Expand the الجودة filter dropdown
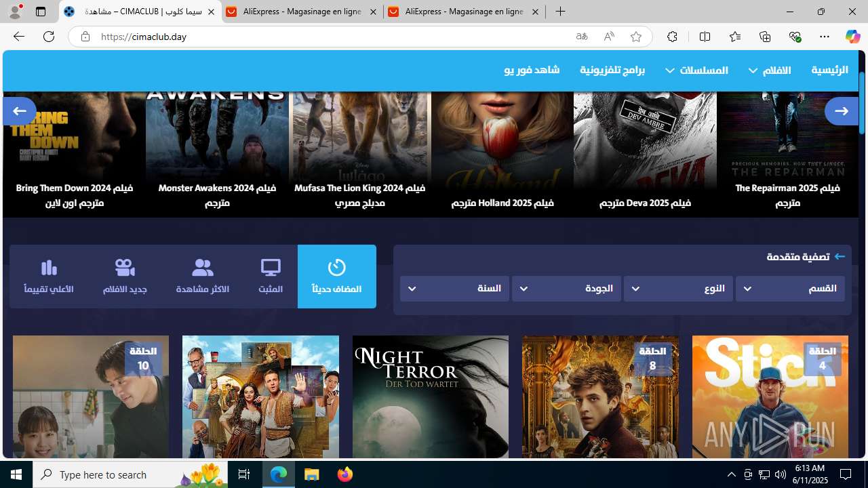The image size is (868, 488). point(566,289)
